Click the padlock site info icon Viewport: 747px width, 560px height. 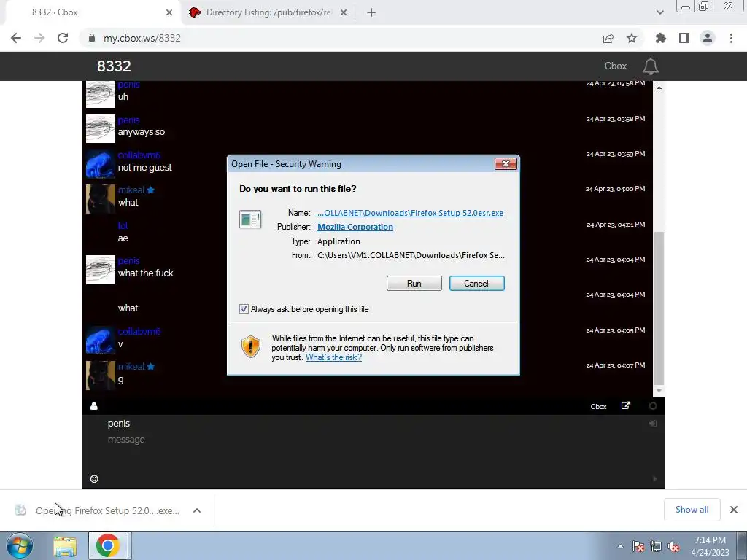click(x=92, y=38)
